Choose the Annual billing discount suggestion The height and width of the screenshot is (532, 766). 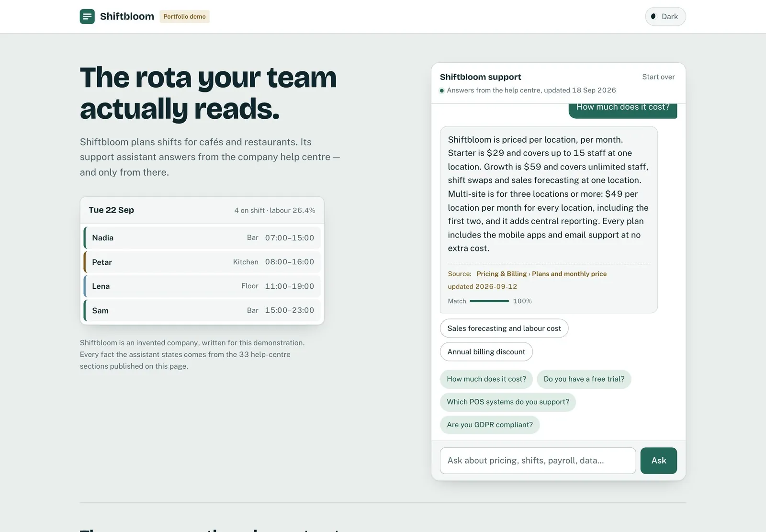tap(486, 352)
